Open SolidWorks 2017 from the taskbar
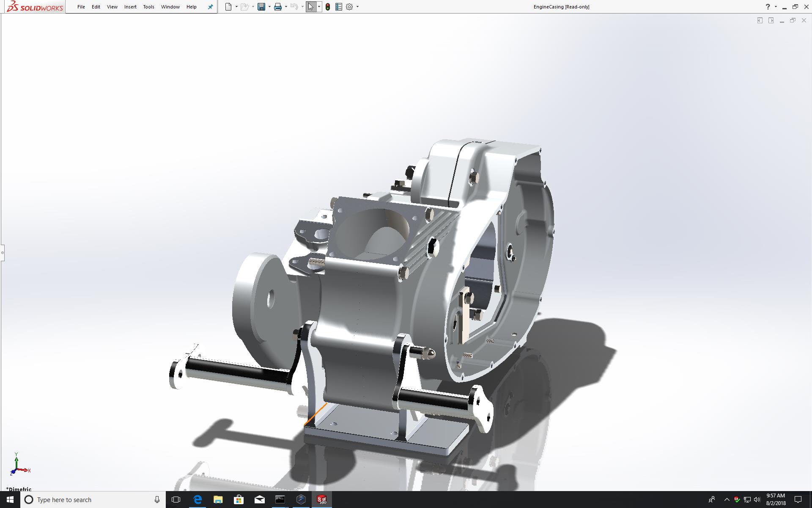Viewport: 812px width, 508px height. pyautogui.click(x=322, y=500)
